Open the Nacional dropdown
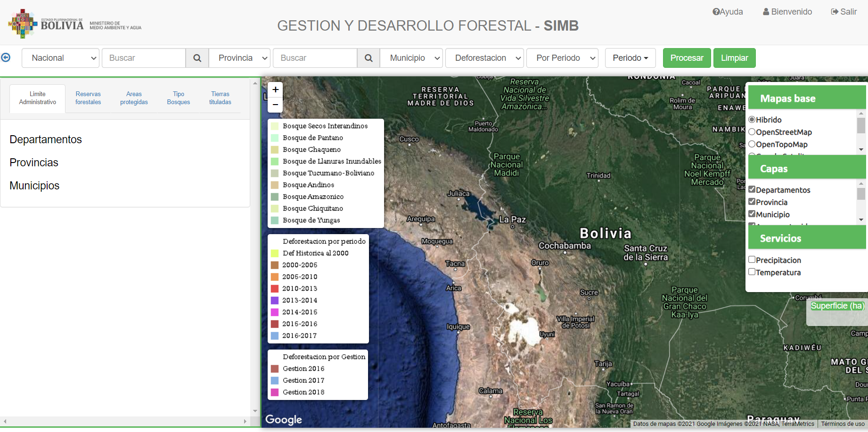 coord(60,58)
